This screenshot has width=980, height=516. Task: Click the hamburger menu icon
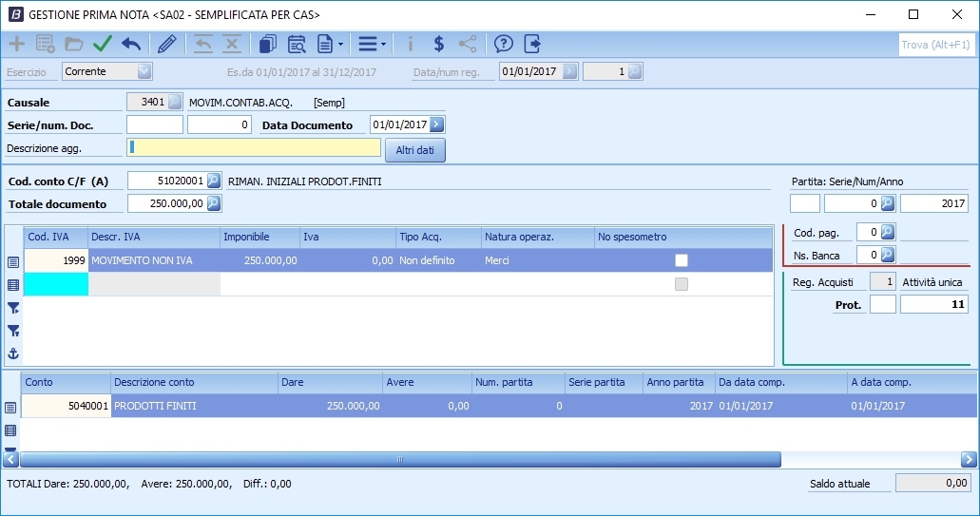[368, 44]
